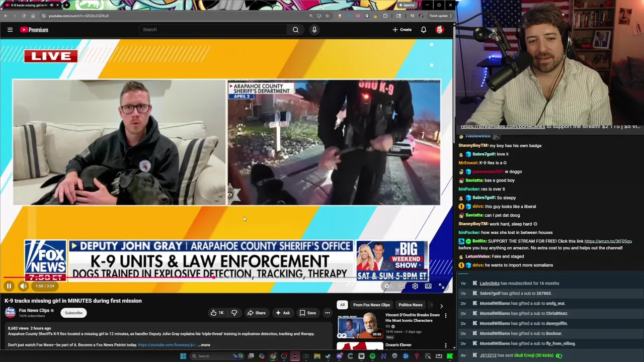This screenshot has width=644, height=362.
Task: Open the Windows Start menu
Action: point(183,356)
